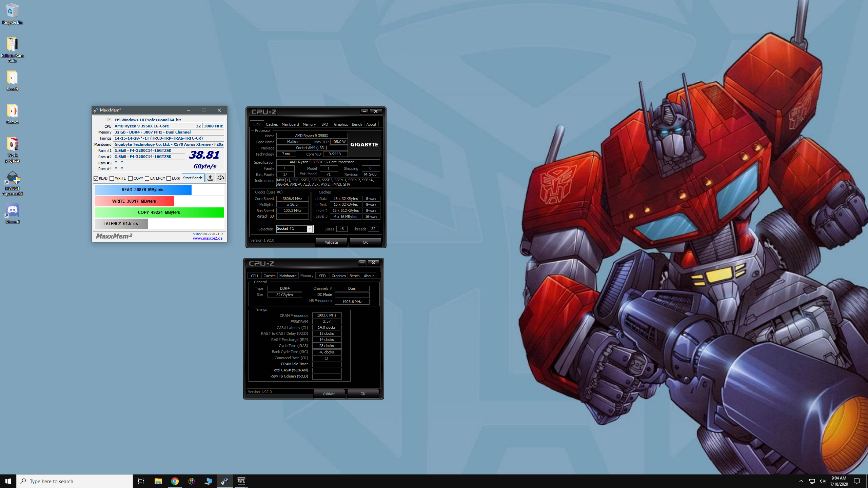Expand Socket #1 selection dropdown

click(x=310, y=229)
